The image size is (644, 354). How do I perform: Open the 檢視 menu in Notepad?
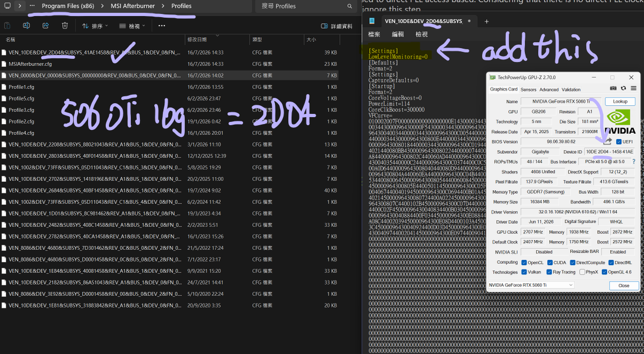pos(422,34)
